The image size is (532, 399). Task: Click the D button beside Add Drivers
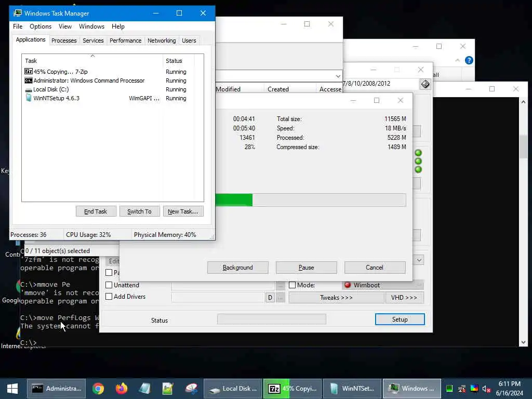270,298
